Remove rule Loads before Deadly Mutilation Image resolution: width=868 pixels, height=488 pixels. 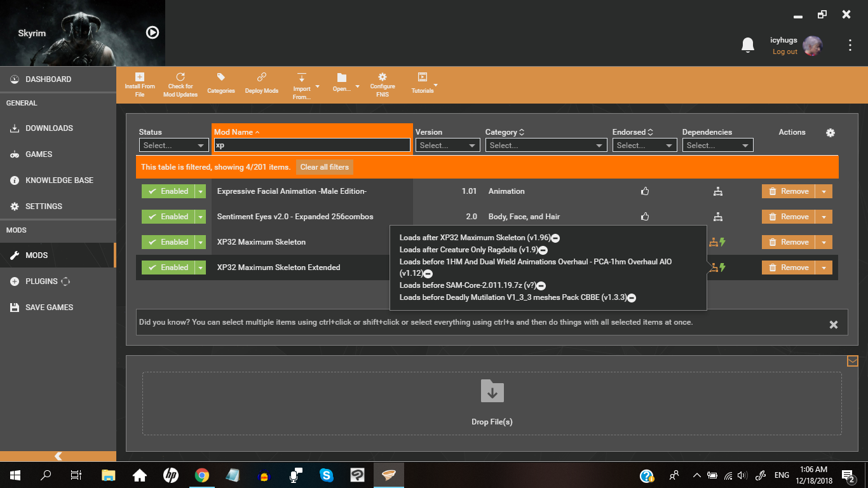coord(632,298)
